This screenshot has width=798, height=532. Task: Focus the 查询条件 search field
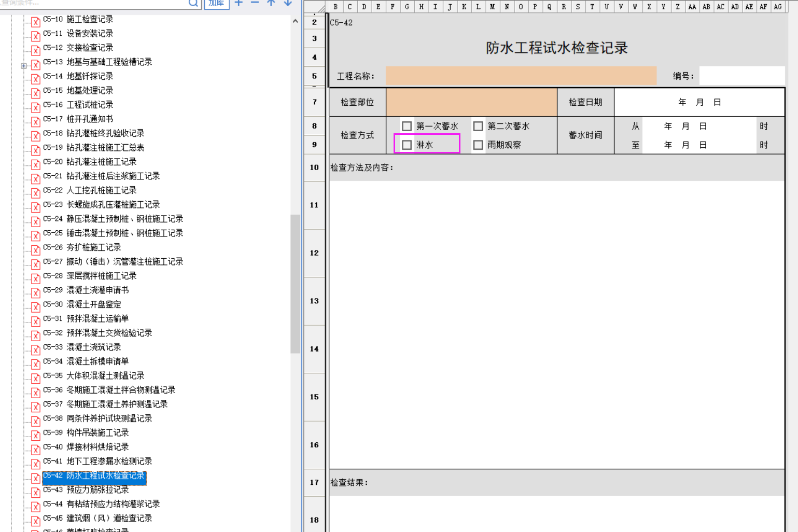point(93,3)
